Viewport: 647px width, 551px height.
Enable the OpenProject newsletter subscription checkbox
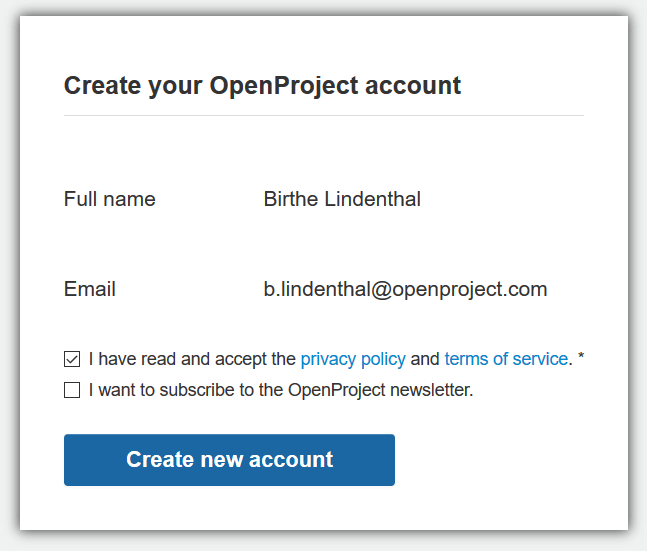click(72, 390)
